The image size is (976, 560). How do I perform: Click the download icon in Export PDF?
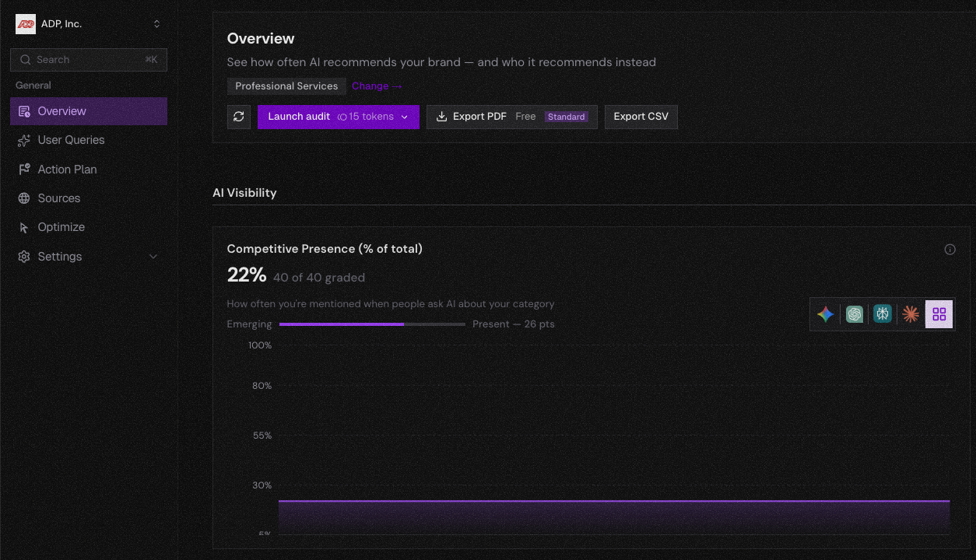point(441,117)
